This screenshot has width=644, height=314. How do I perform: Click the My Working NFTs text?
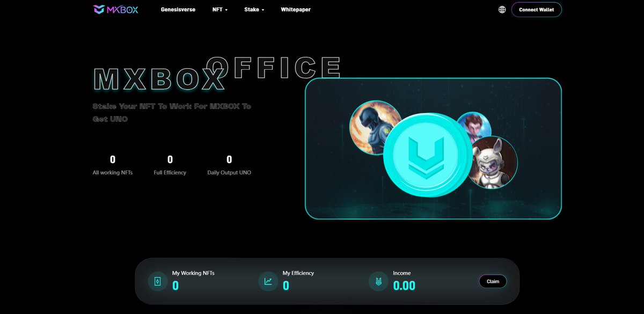click(x=193, y=273)
